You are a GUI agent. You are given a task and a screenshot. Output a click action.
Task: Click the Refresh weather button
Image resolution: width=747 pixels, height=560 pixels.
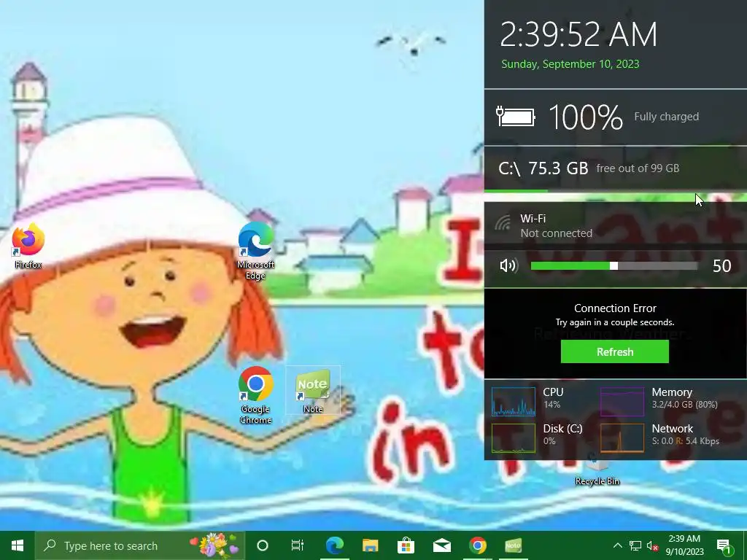[x=614, y=352]
